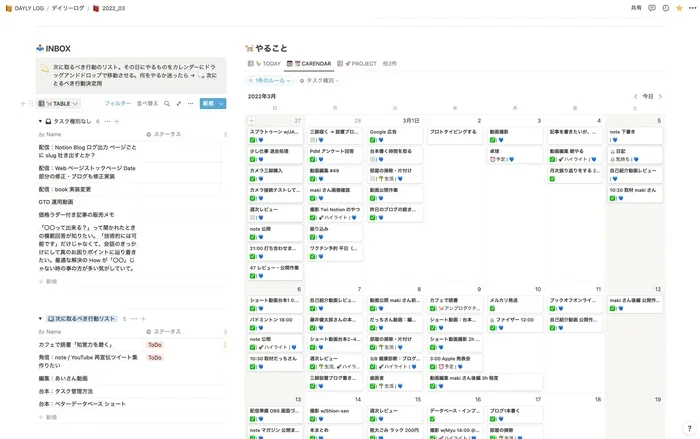Screen dimensions: 700x439
Task: Open the TABLE view dropdown
Action: [58, 104]
